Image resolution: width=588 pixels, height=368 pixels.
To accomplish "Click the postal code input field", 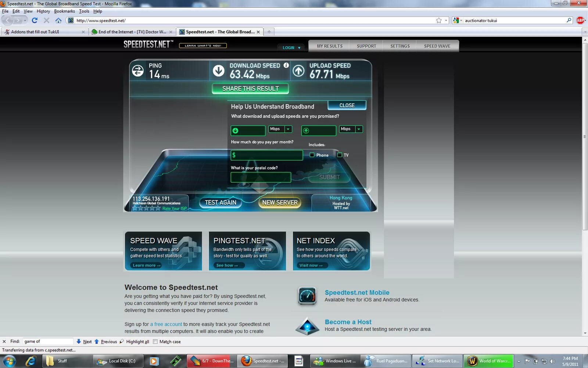I will (261, 177).
